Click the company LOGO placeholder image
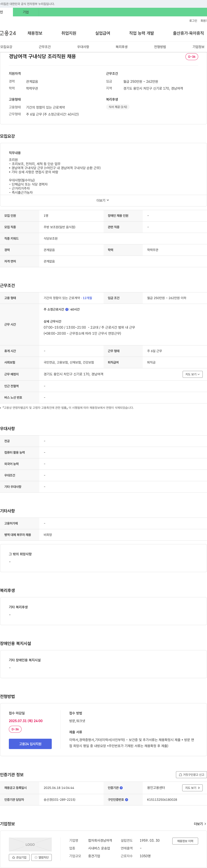Viewport: 207px width, 868px height. point(30,845)
